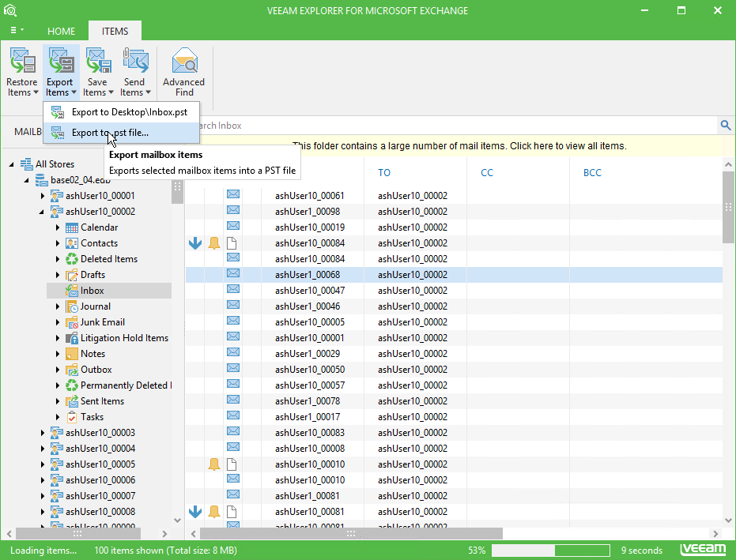Open the Restore Items dropdown arrow
Viewport: 736px width, 560px height.
click(36, 92)
